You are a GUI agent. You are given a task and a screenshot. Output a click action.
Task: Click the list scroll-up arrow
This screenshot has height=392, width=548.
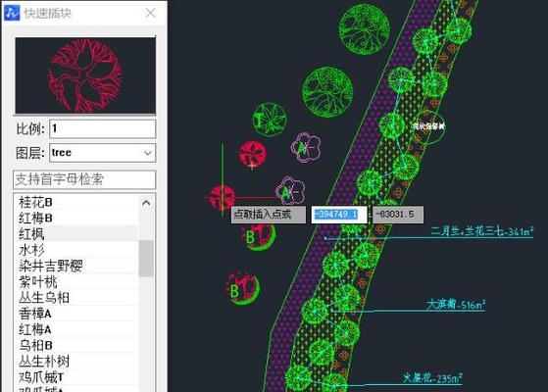point(146,203)
